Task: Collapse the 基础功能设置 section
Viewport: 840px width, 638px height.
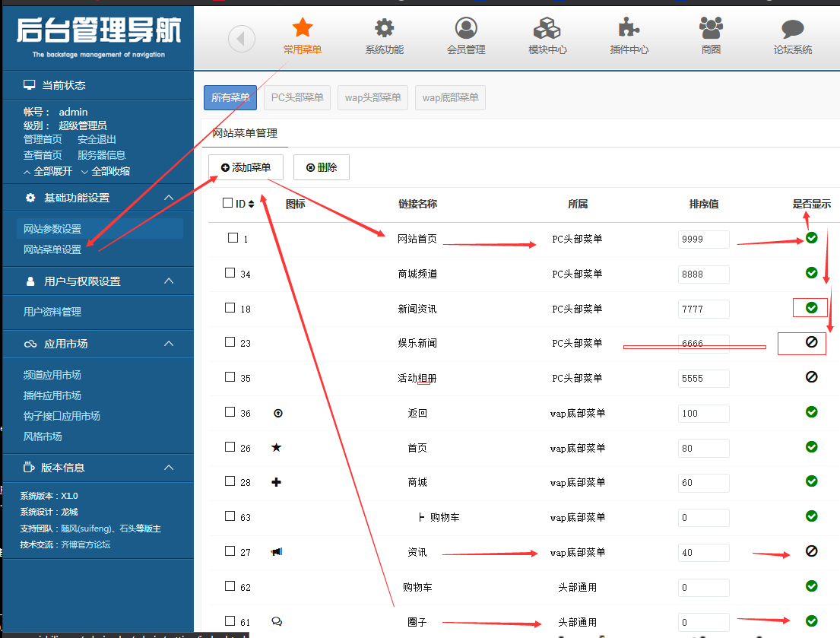Action: pos(169,198)
